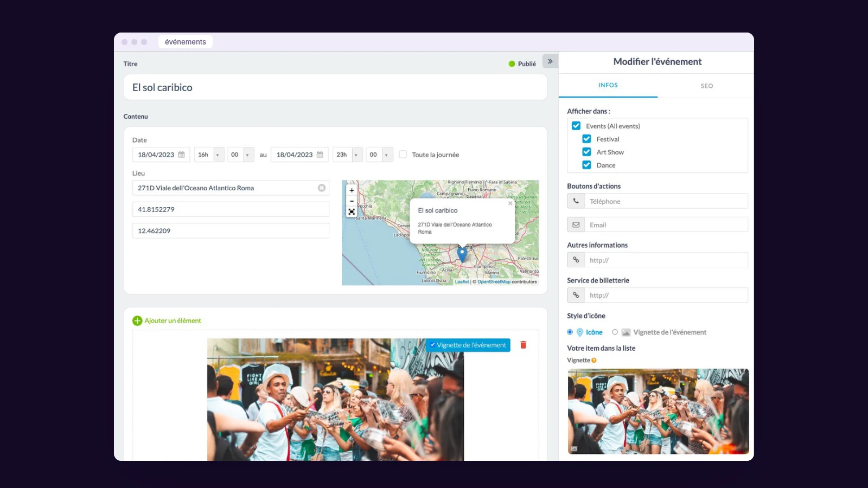This screenshot has width=868, height=488.
Task: Collapse the side panel with double-chevron icon
Action: pyautogui.click(x=550, y=61)
